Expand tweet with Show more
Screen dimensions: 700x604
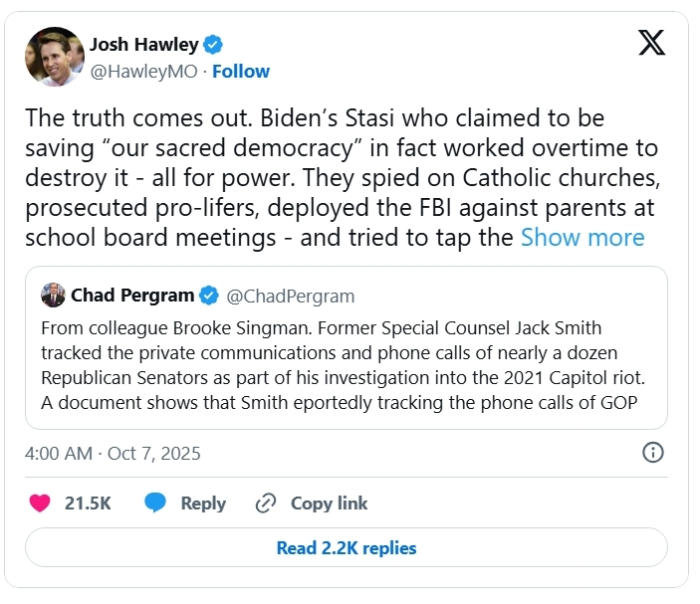(x=583, y=237)
